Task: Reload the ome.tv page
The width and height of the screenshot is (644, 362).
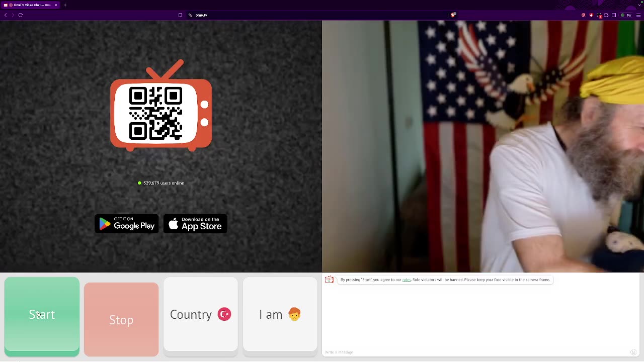Action: coord(21,15)
